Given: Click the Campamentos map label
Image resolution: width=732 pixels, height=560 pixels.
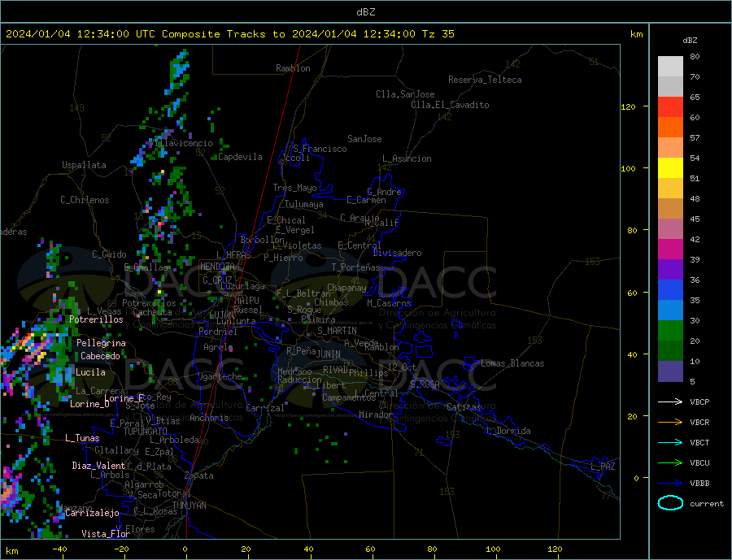Looking at the screenshot, I should point(349,398).
